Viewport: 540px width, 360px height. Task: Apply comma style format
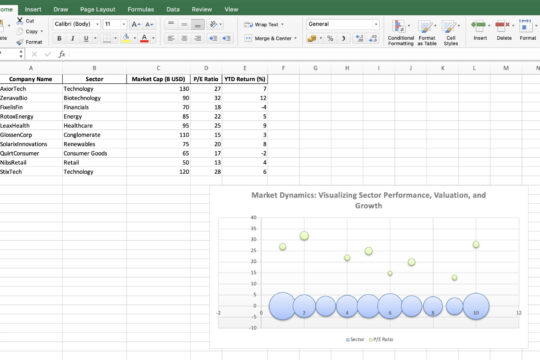343,38
